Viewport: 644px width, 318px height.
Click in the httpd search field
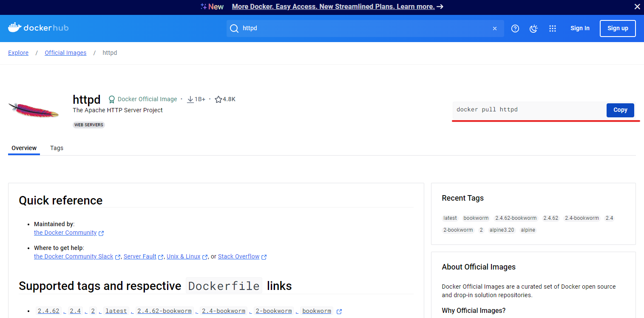pyautogui.click(x=366, y=28)
